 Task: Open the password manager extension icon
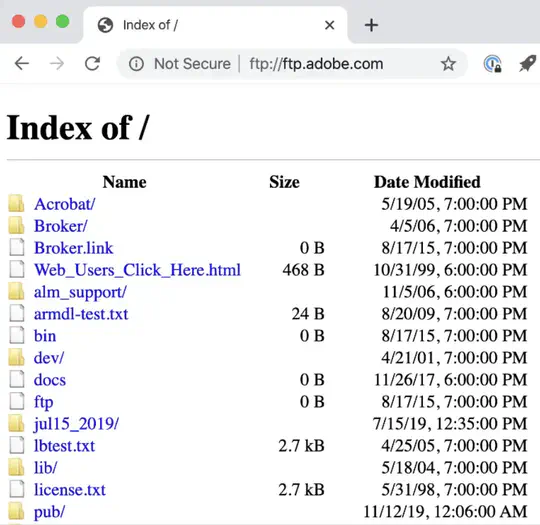point(492,64)
